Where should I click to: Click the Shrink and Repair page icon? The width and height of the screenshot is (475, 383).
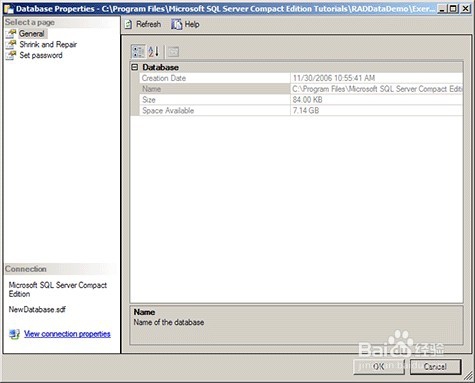coord(11,44)
